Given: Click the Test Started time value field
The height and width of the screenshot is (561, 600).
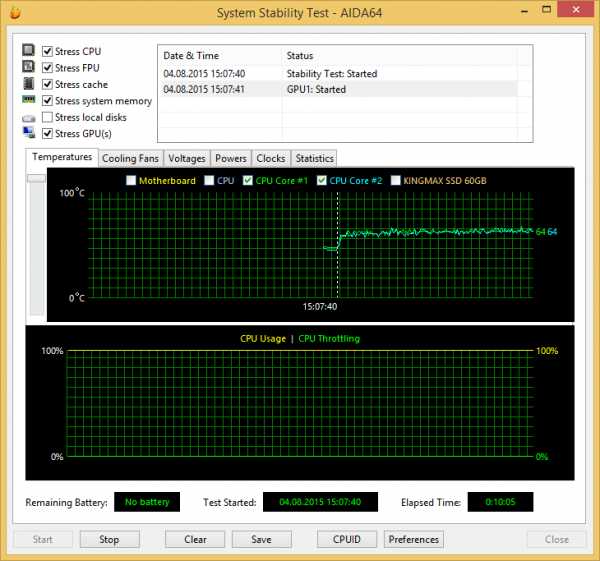Looking at the screenshot, I should click(320, 502).
